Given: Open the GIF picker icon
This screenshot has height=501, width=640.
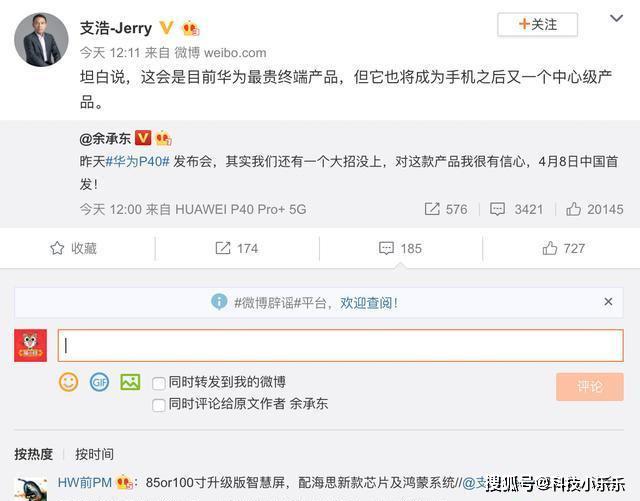Looking at the screenshot, I should pyautogui.click(x=98, y=381).
